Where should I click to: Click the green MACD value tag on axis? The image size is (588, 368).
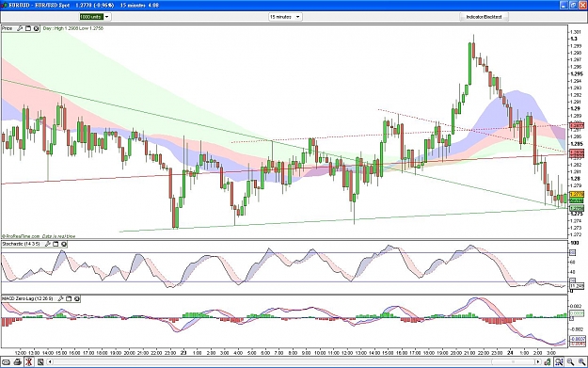pyautogui.click(x=577, y=313)
